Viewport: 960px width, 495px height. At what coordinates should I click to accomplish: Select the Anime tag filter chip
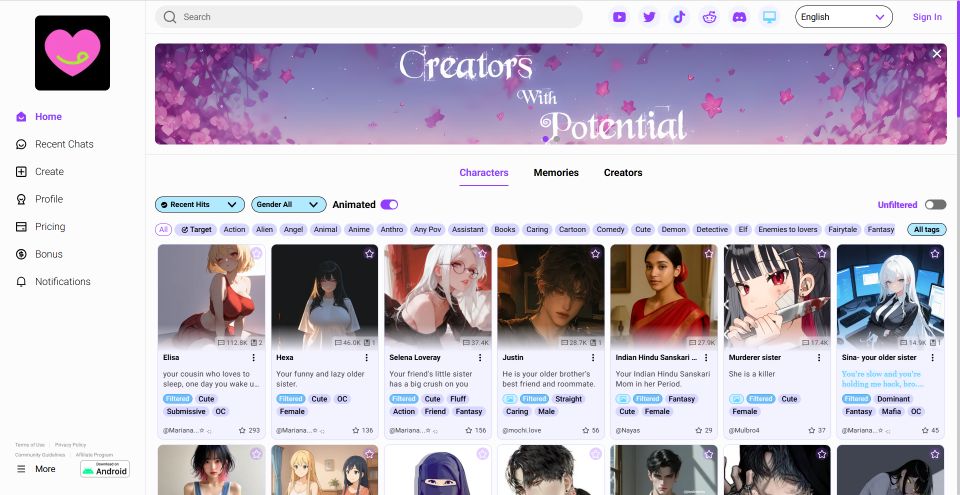click(x=359, y=230)
